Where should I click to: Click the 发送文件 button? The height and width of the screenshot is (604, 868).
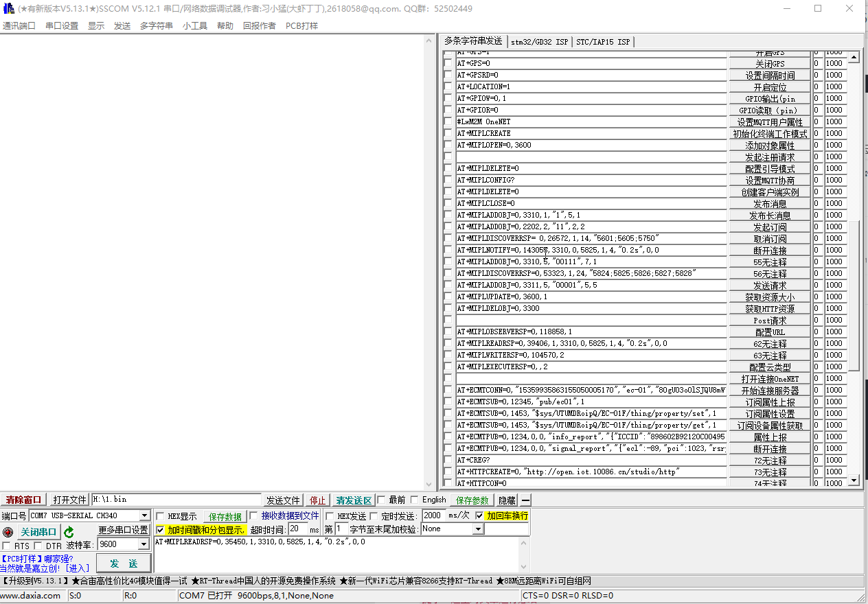tap(284, 500)
